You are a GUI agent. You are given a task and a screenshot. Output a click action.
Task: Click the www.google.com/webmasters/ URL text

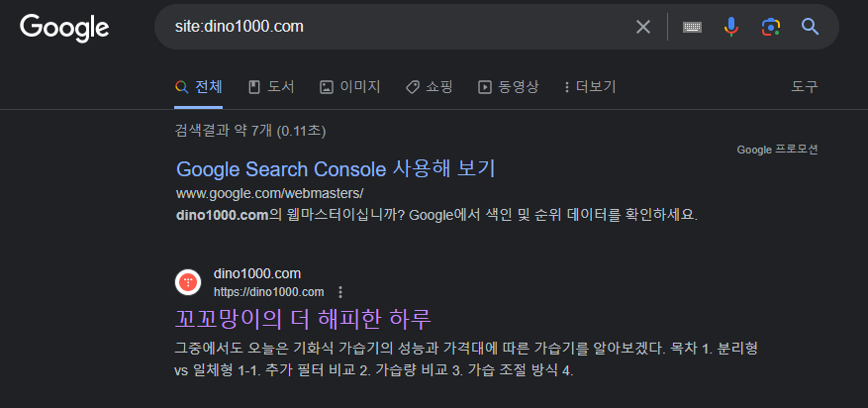tap(269, 194)
